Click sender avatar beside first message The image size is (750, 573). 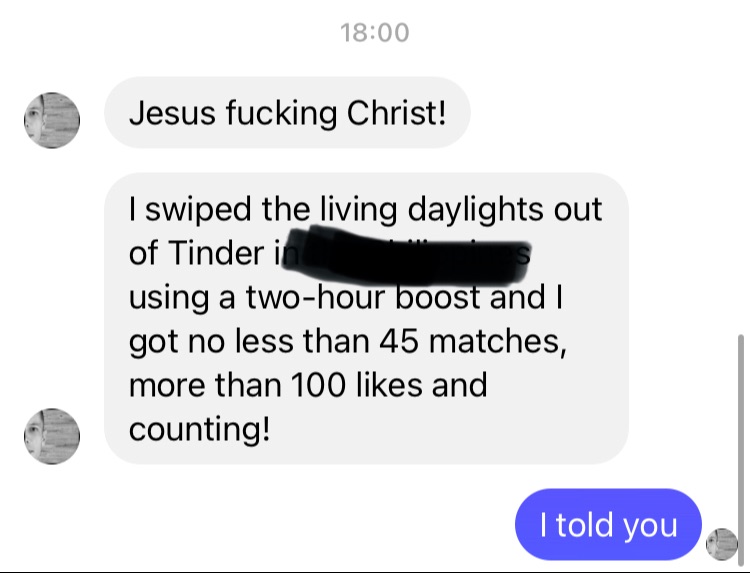[x=52, y=120]
